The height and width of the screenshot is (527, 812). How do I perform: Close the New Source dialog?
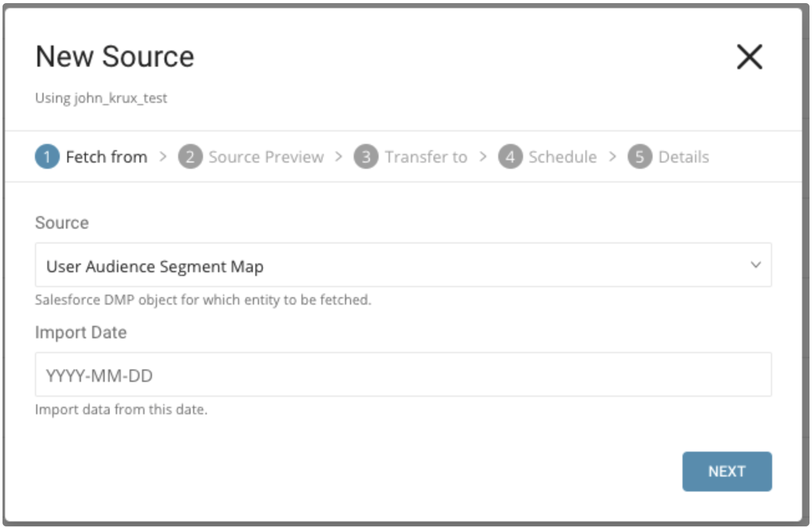click(749, 57)
